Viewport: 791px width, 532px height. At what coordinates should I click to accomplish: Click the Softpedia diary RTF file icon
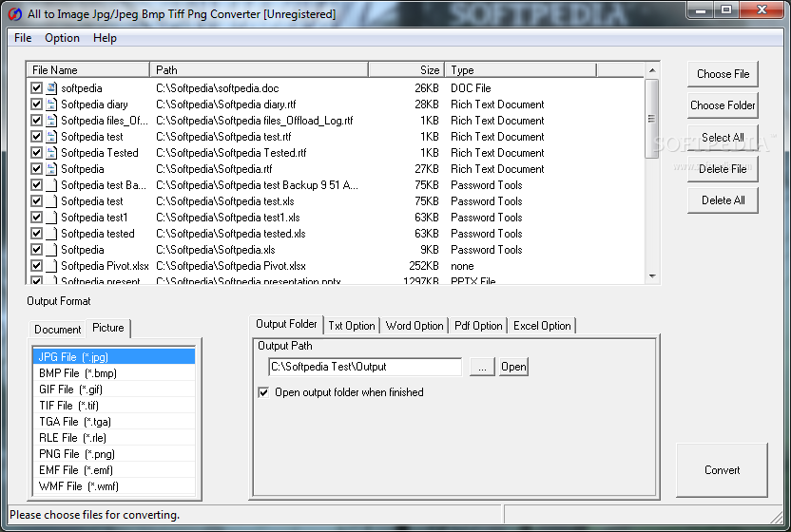point(51,104)
